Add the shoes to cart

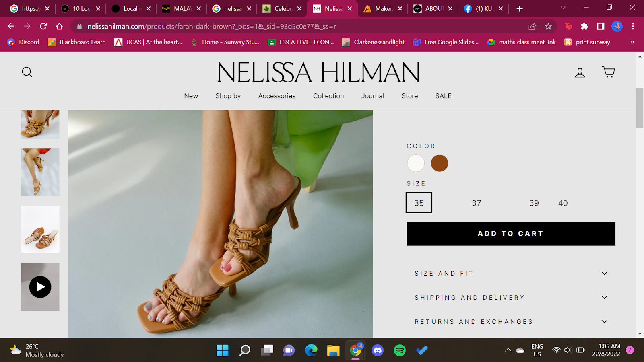tap(511, 234)
